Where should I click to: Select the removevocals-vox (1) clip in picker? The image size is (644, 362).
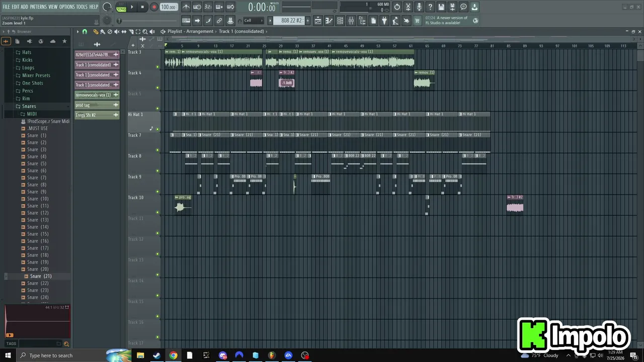(97, 95)
